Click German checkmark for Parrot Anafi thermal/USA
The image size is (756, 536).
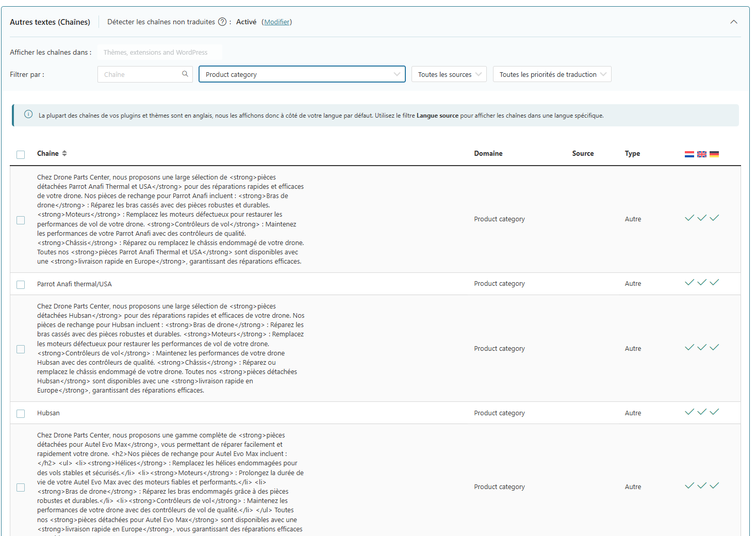(714, 282)
